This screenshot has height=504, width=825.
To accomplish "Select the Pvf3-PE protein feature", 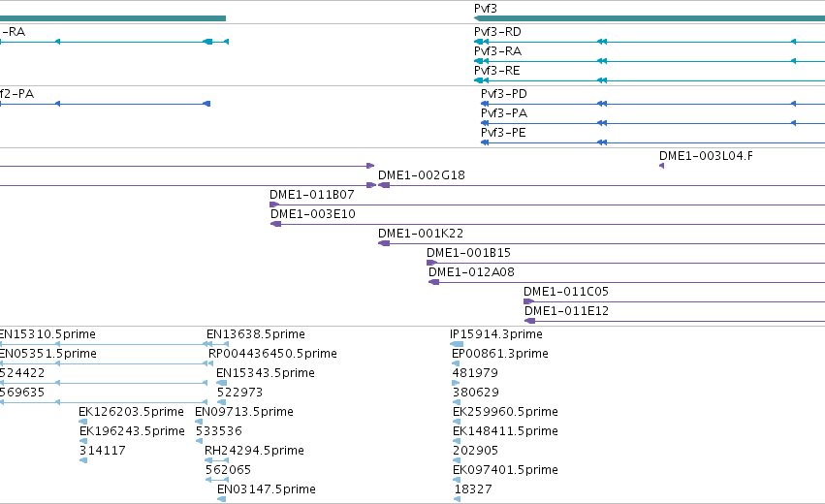I will pyautogui.click(x=503, y=133).
